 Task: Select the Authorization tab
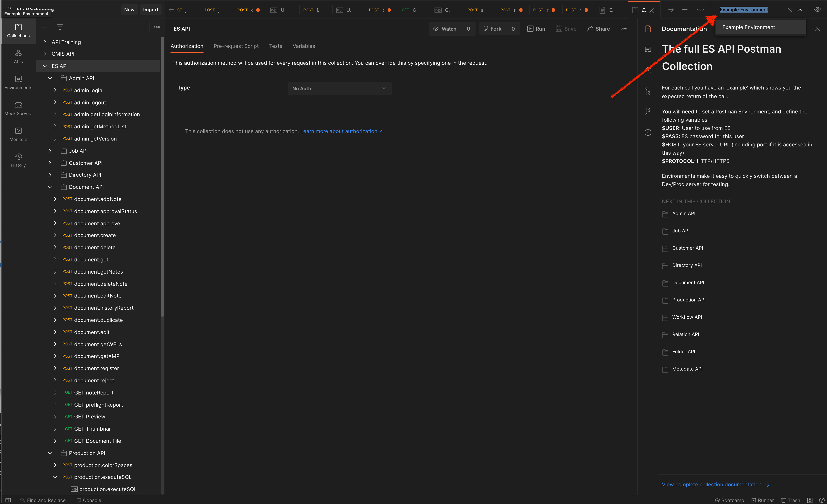187,46
